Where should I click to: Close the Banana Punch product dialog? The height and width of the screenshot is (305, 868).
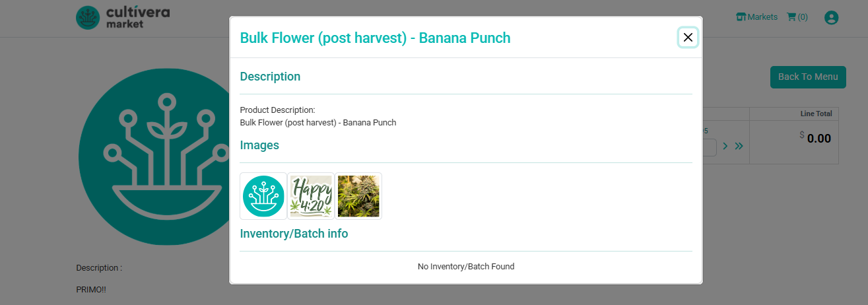click(x=688, y=38)
